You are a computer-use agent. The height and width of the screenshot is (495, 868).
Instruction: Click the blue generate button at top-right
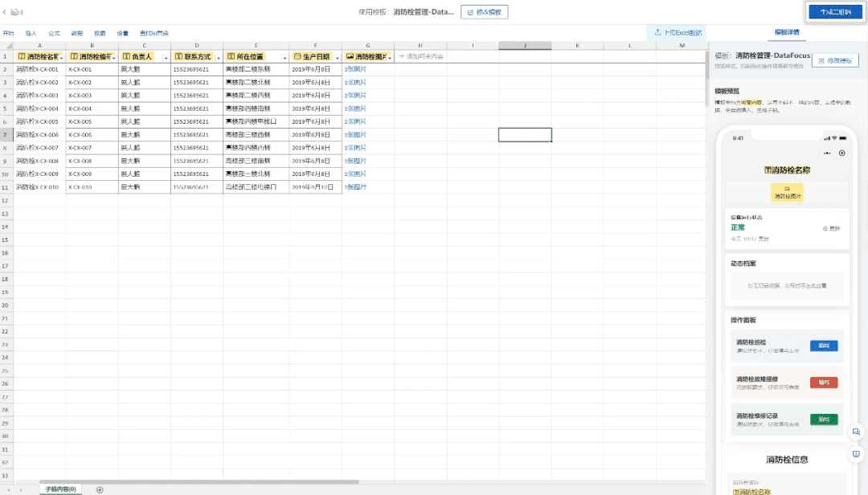point(835,12)
